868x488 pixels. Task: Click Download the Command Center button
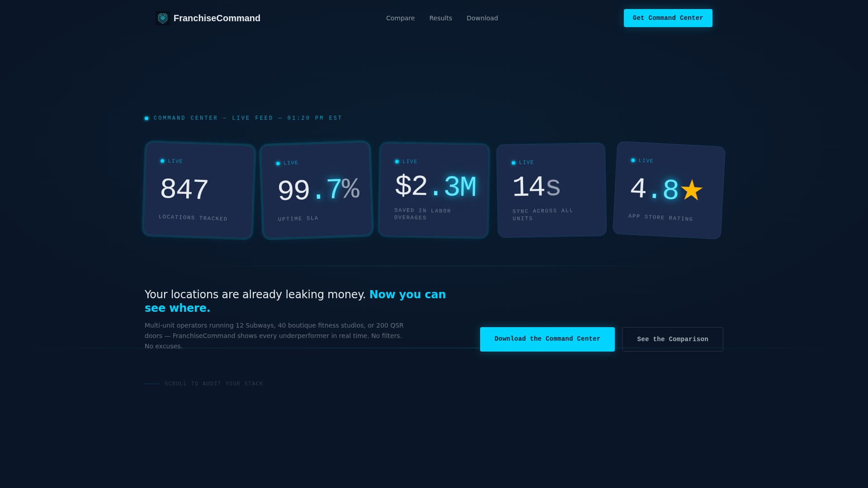[x=547, y=339]
